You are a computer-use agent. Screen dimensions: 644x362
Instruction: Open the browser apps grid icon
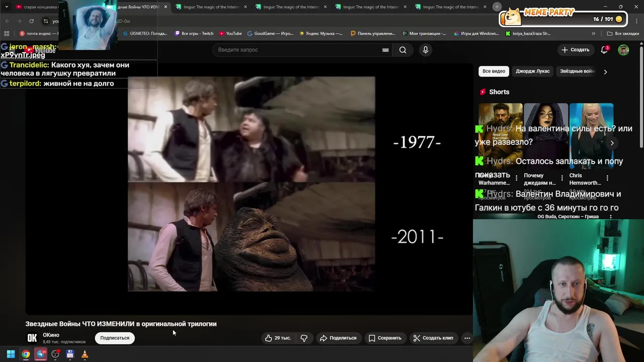click(x=7, y=34)
